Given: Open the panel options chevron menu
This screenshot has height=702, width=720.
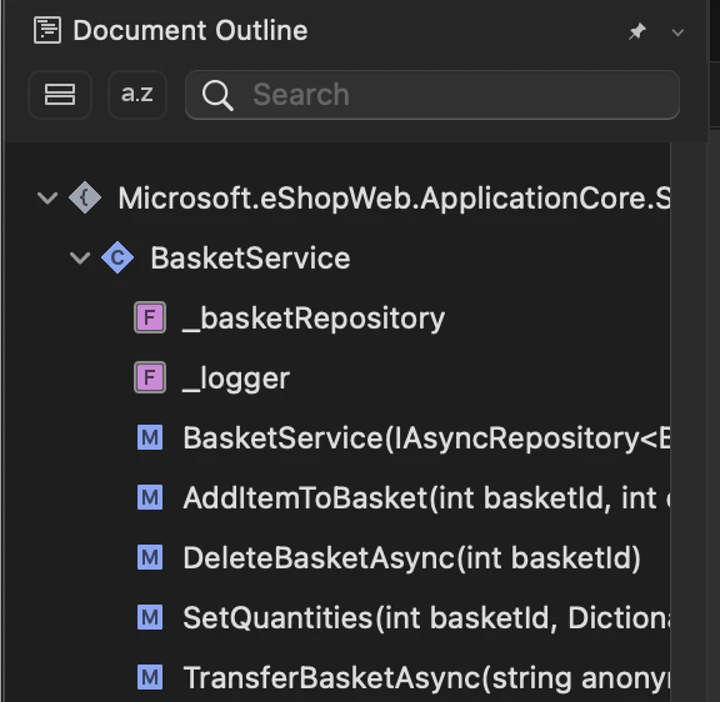Looking at the screenshot, I should pyautogui.click(x=678, y=33).
